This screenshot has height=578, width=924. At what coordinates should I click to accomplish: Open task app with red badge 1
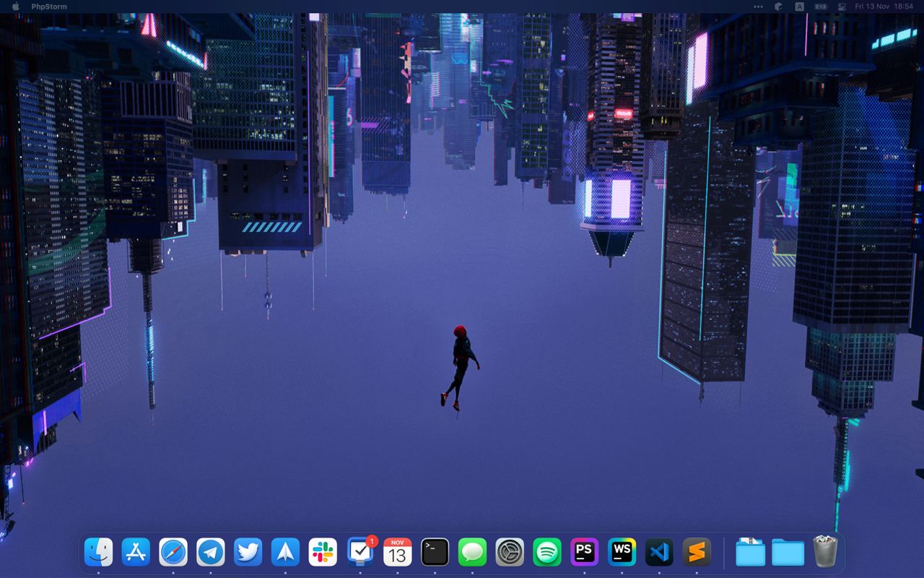[360, 551]
